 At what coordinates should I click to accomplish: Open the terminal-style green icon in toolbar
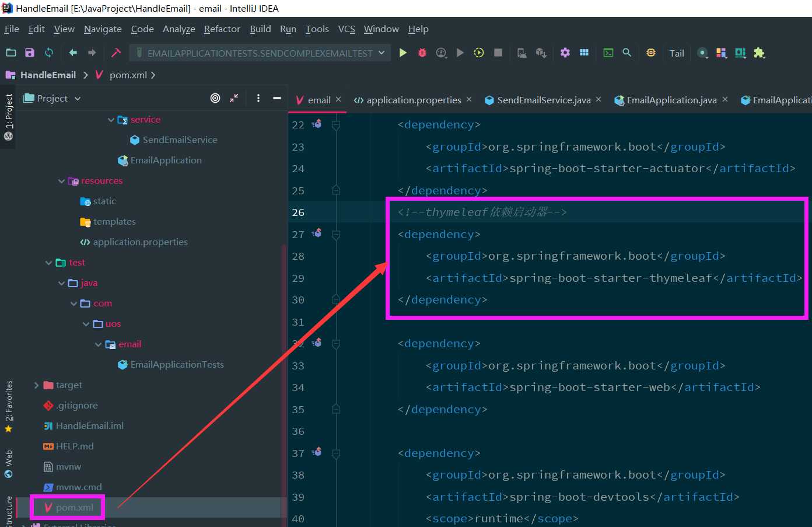[608, 53]
